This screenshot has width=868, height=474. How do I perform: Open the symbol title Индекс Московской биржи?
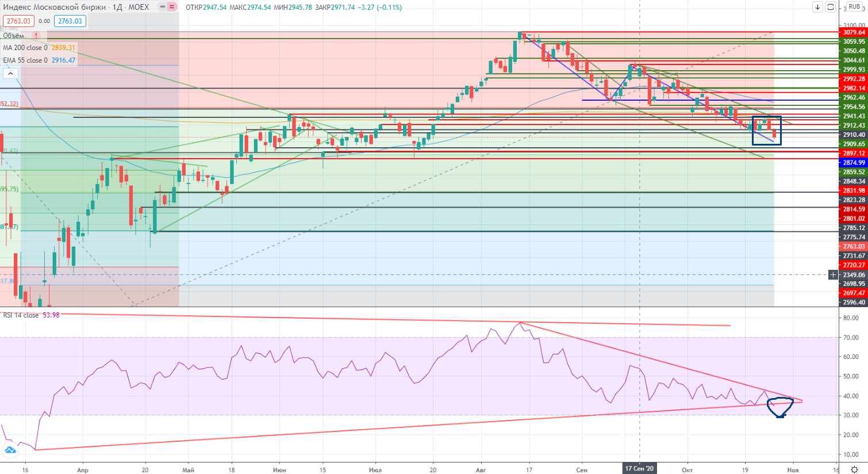pyautogui.click(x=55, y=7)
